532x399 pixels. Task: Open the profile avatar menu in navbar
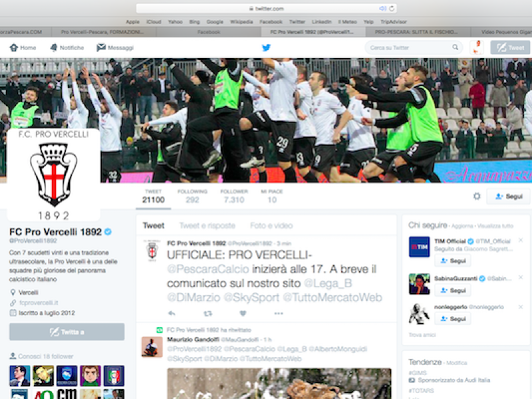pyautogui.click(x=476, y=47)
